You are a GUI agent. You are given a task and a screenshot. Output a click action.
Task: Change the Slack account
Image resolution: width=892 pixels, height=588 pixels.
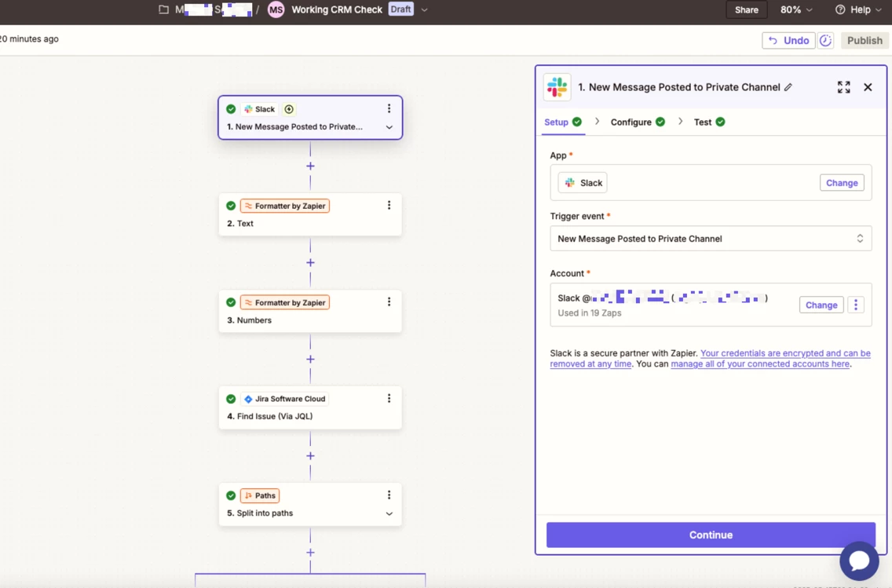[x=821, y=305]
